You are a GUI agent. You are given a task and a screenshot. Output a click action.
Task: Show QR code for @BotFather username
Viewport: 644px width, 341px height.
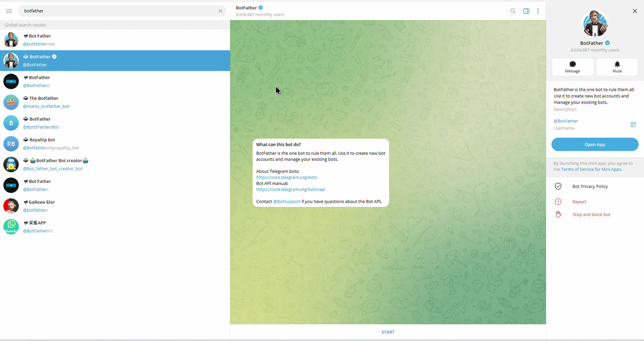(633, 124)
